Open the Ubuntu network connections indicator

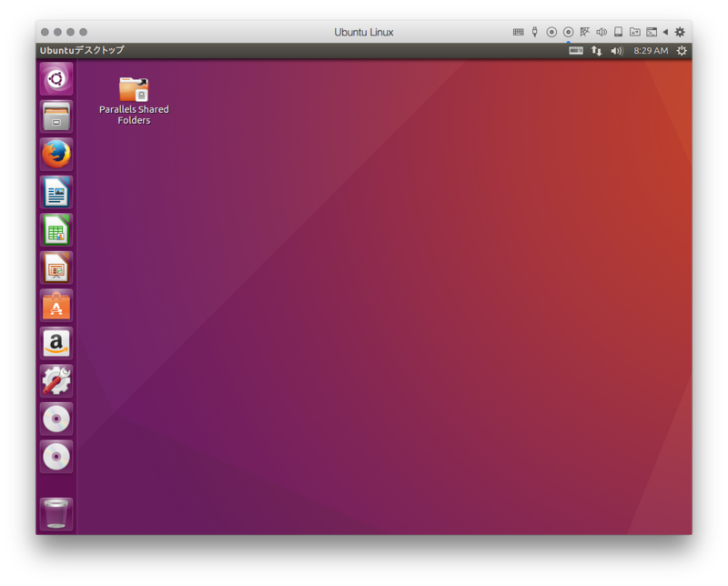(x=597, y=51)
